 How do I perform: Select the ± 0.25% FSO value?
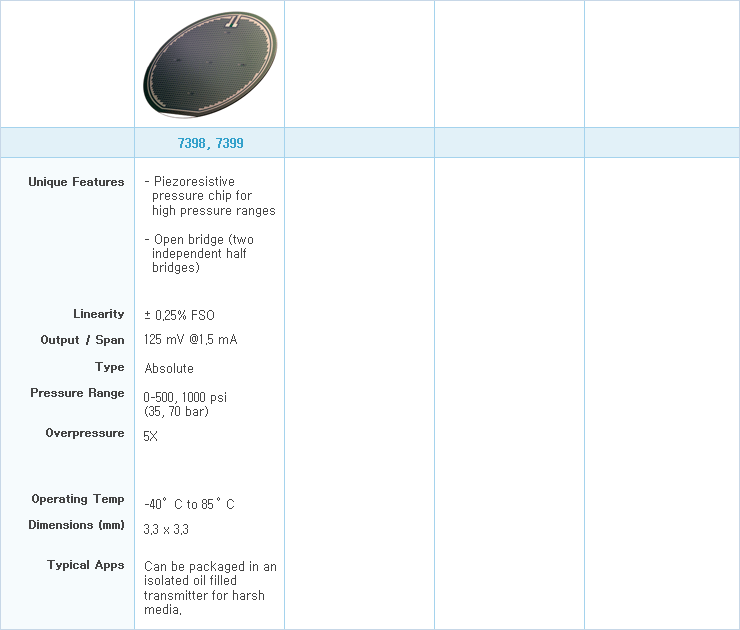pos(179,315)
